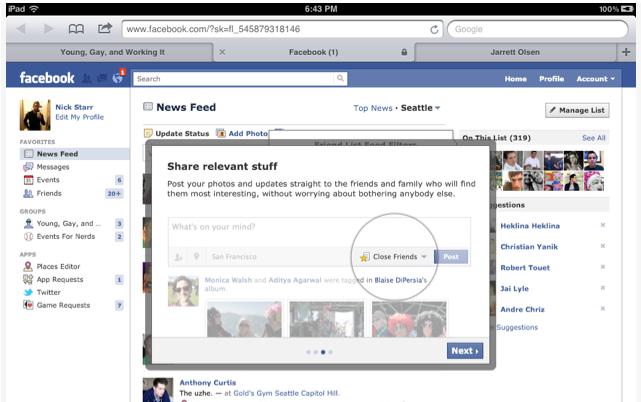This screenshot has width=641, height=402.
Task: Click the Google search field
Action: [538, 29]
